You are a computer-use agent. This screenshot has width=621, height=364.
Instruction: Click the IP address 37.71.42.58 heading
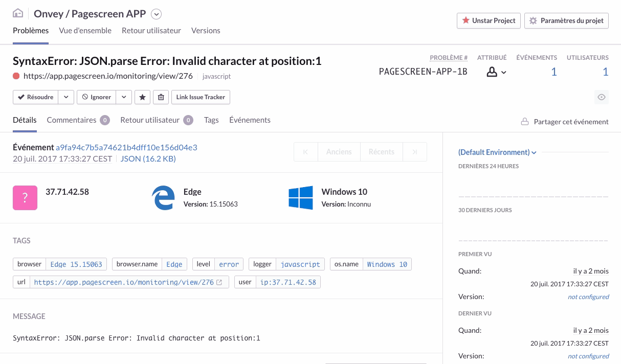pyautogui.click(x=67, y=192)
